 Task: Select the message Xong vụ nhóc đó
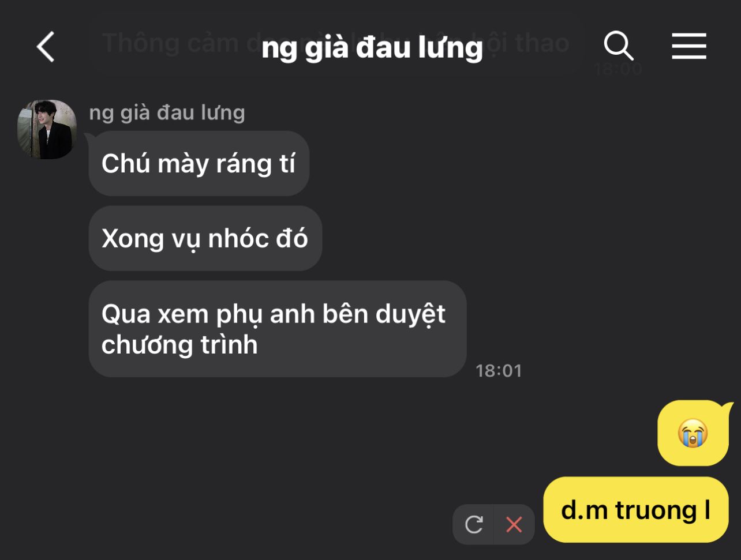click(x=205, y=238)
